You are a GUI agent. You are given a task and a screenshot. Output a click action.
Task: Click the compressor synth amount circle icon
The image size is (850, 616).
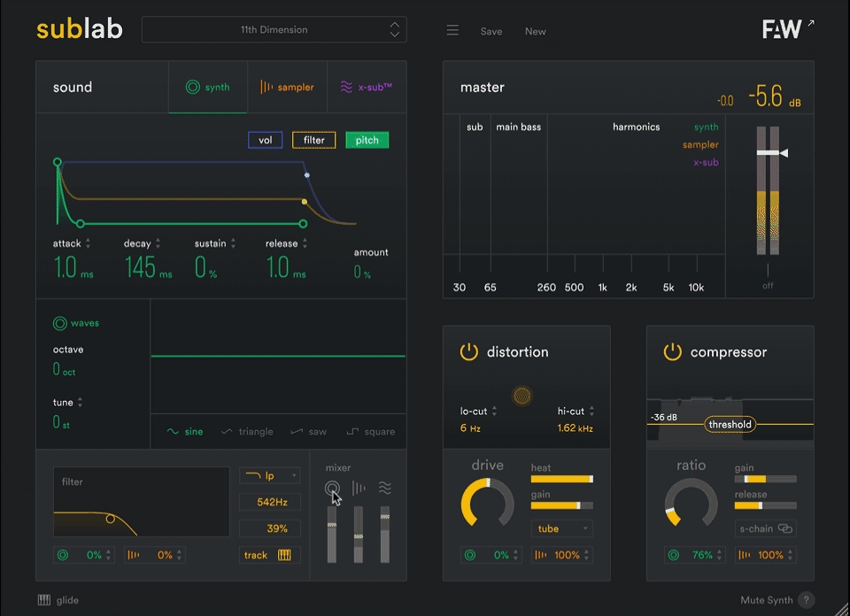coord(673,555)
